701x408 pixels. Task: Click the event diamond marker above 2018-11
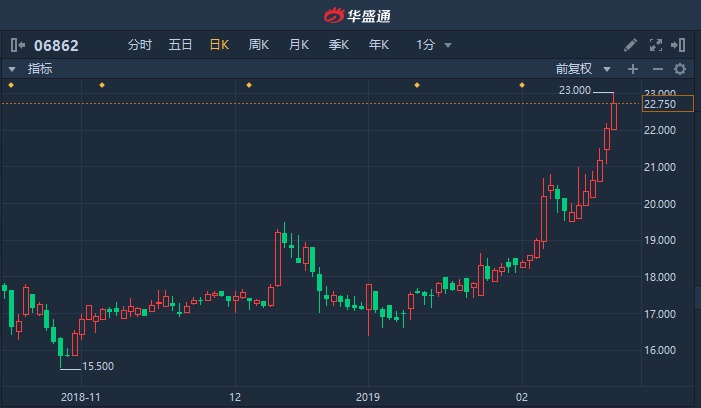coord(102,85)
